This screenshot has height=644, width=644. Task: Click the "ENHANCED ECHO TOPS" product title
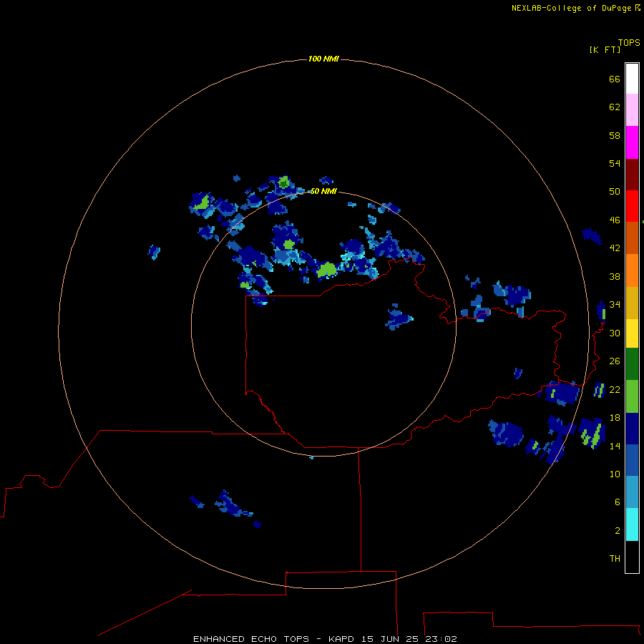(x=251, y=639)
